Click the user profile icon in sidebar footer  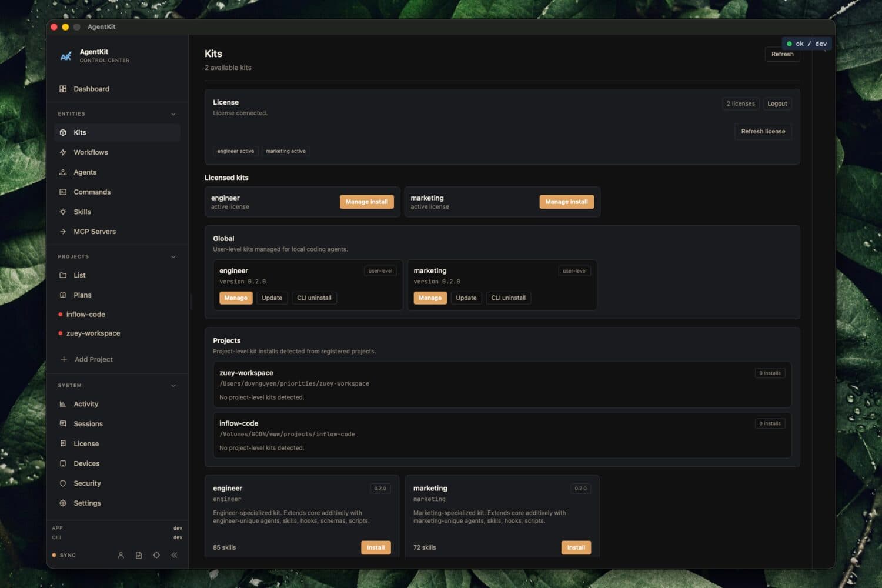coord(121,555)
